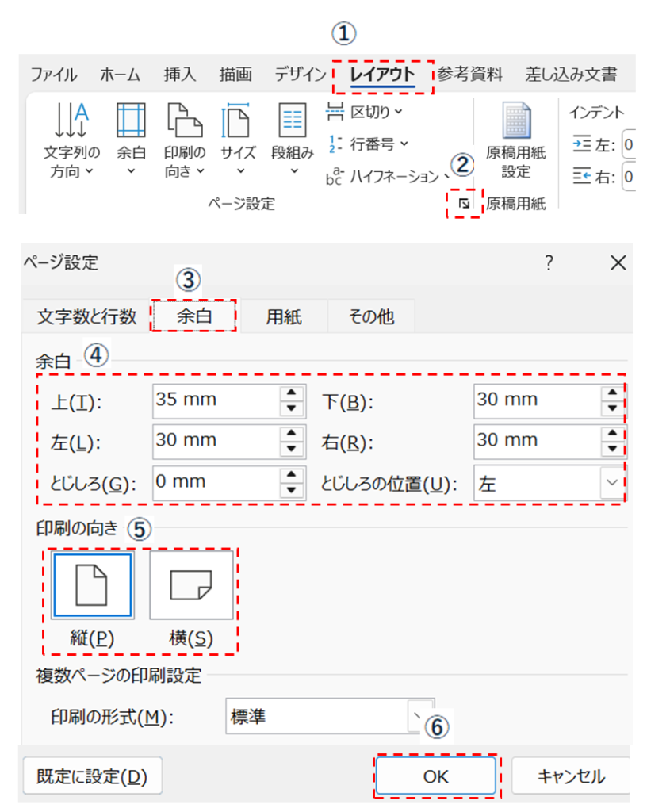
Task: Open 原稿用紙設定 manuscript paper settings
Action: click(x=515, y=123)
